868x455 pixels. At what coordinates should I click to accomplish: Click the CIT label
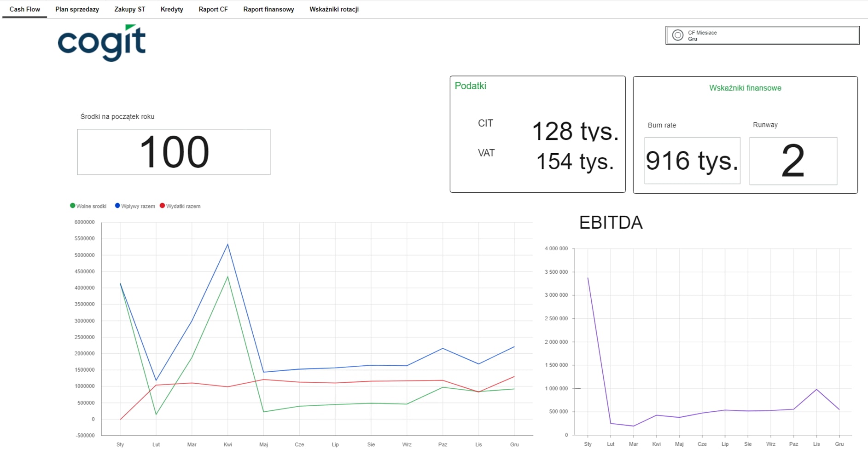point(485,123)
